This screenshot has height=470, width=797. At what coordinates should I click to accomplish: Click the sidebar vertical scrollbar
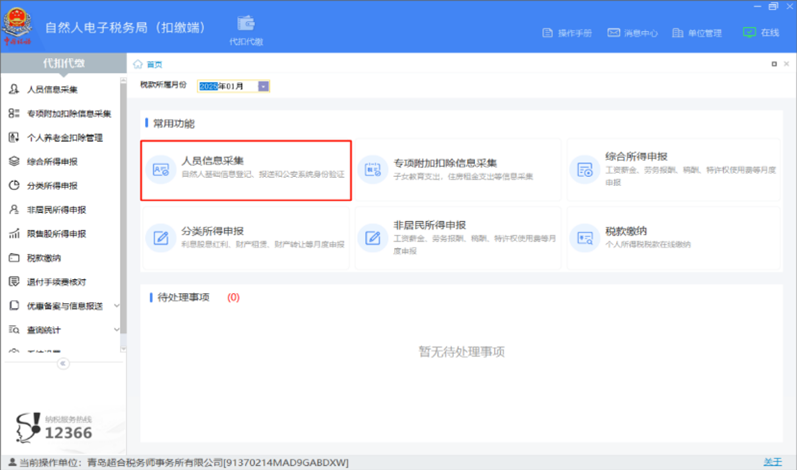click(123, 208)
